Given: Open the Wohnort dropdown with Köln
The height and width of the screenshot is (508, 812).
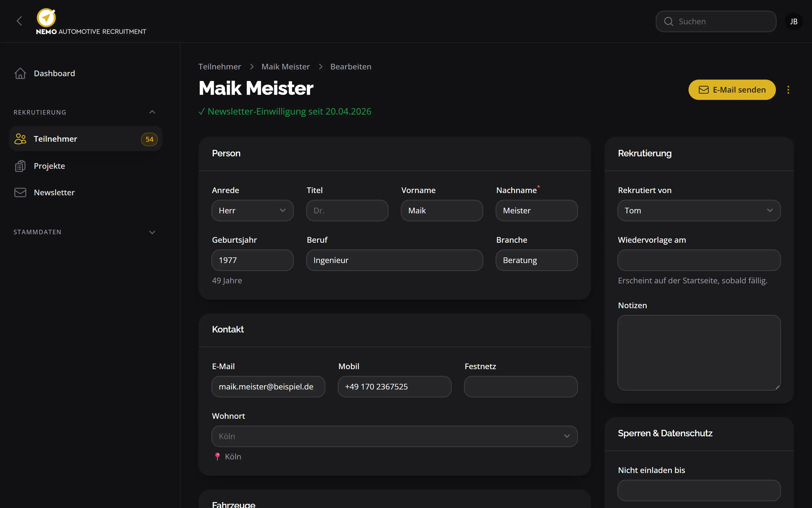Looking at the screenshot, I should coord(395,436).
